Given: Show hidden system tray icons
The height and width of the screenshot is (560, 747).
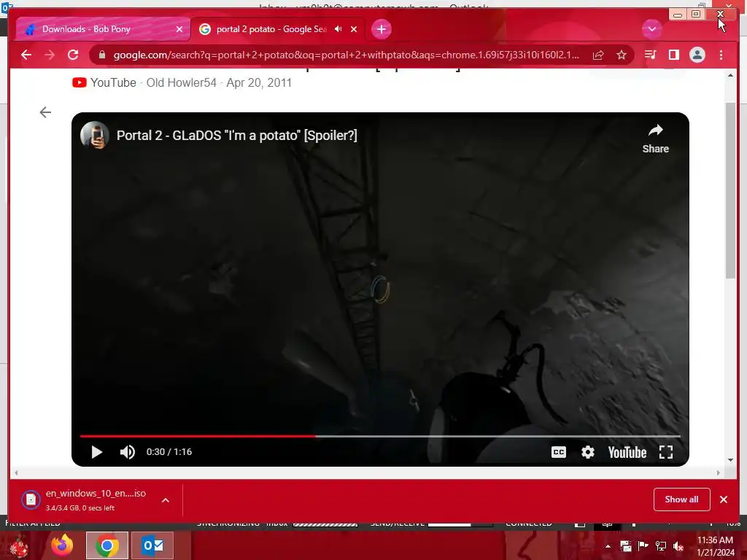Looking at the screenshot, I should [x=608, y=546].
